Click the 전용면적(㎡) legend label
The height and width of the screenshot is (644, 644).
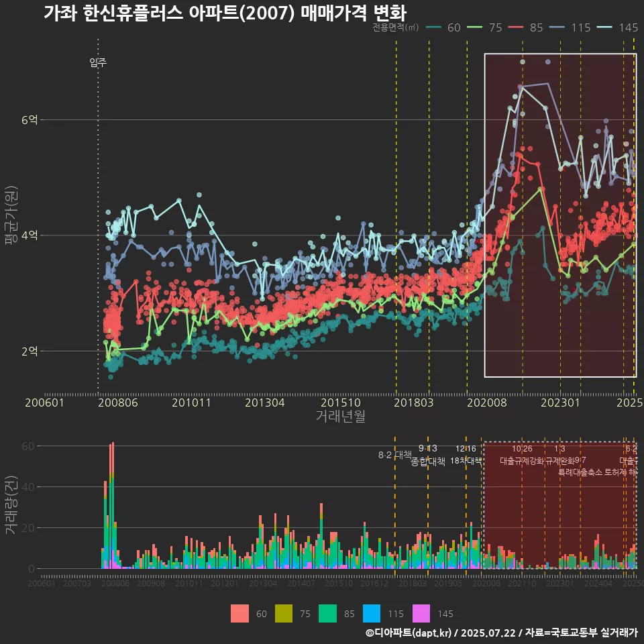tap(396, 28)
